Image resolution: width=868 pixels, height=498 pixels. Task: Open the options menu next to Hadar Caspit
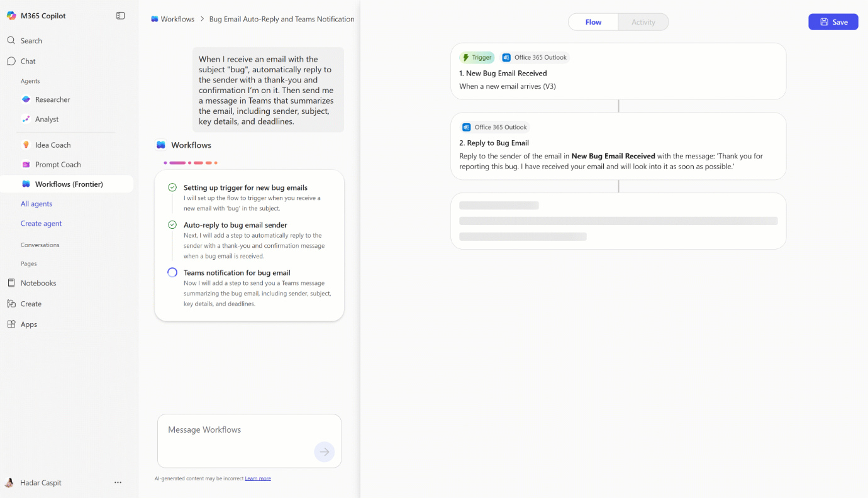118,482
